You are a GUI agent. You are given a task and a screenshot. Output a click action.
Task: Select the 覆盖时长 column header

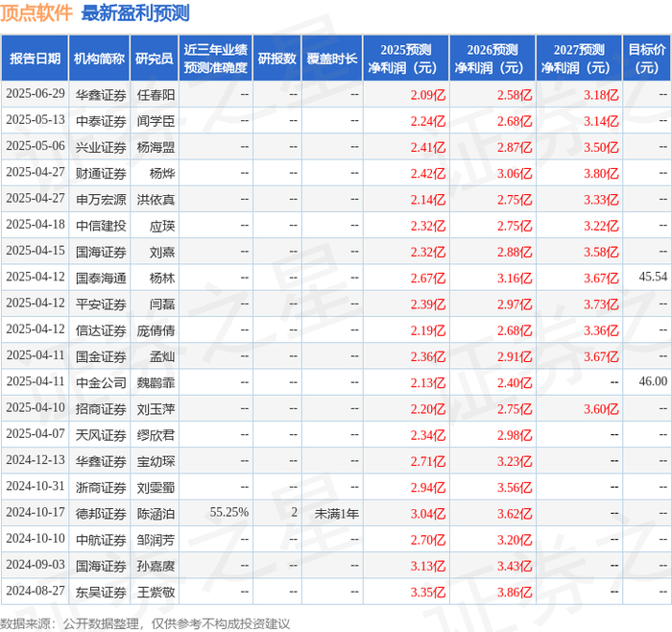point(332,59)
